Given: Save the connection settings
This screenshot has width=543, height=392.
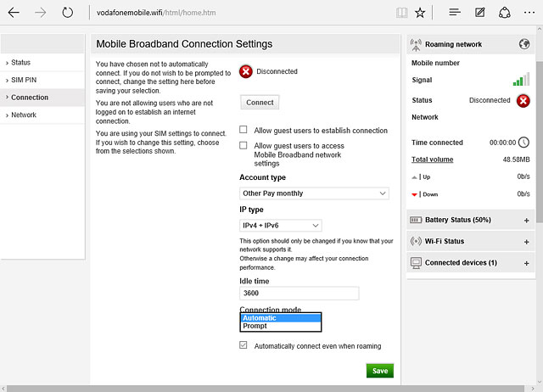Looking at the screenshot, I should (x=380, y=371).
